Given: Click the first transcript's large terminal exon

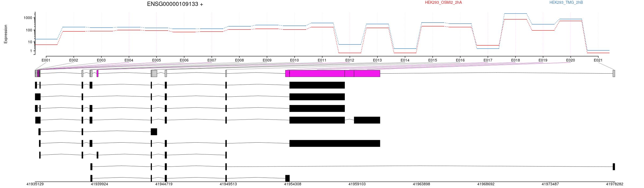Looking at the screenshot, I should click(x=317, y=85).
